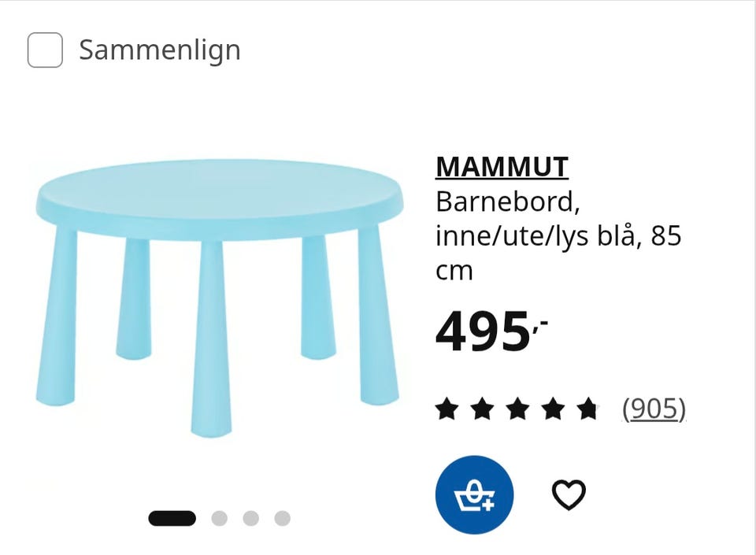Viewport: 756px width, 555px height.
Task: Open the MAMMUT product title link
Action: (x=502, y=167)
